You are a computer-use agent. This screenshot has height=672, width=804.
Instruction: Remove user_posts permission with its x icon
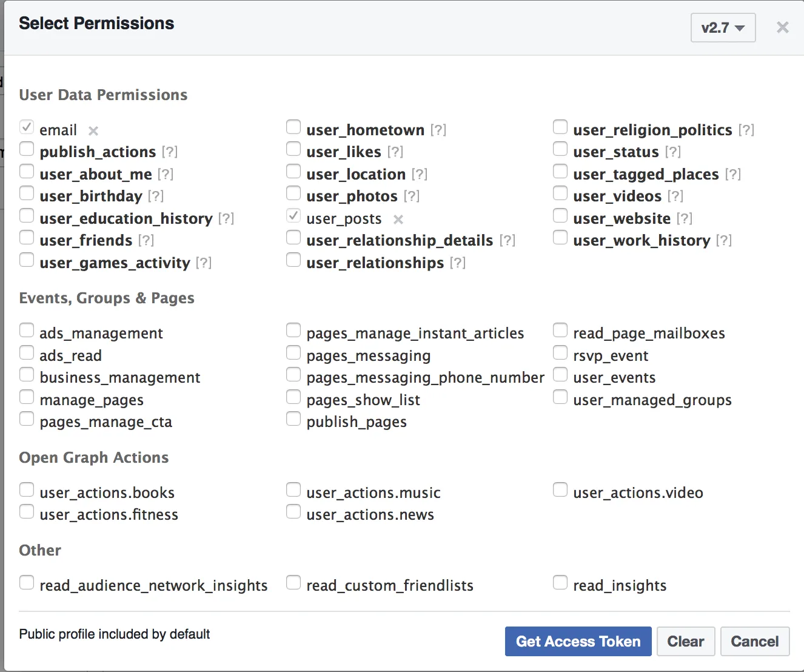(398, 220)
